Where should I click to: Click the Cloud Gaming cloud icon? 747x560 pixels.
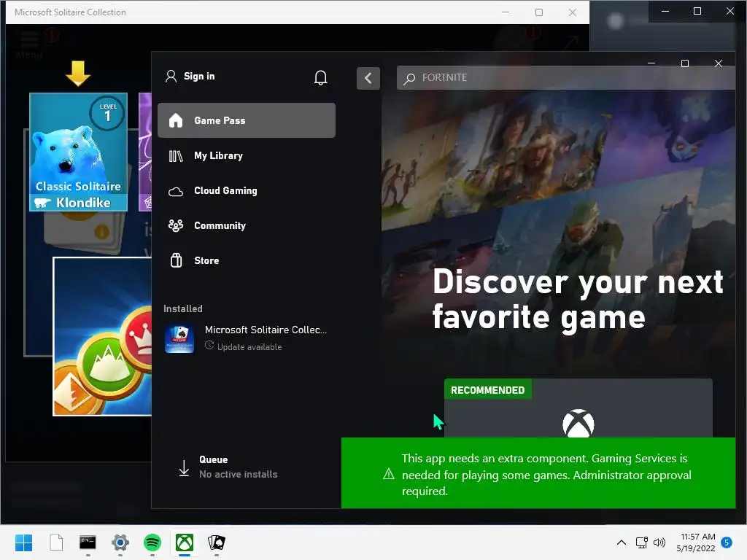coord(176,192)
